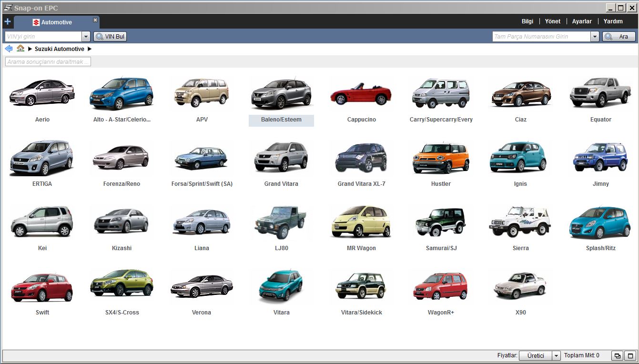The image size is (639, 364).
Task: Select the red WagonR+ image
Action: [441, 286]
